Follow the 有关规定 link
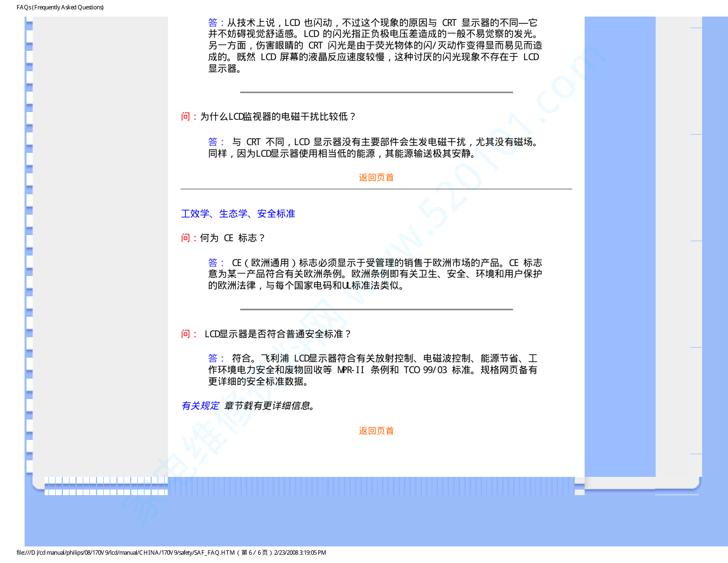728x563 pixels. (x=200, y=406)
